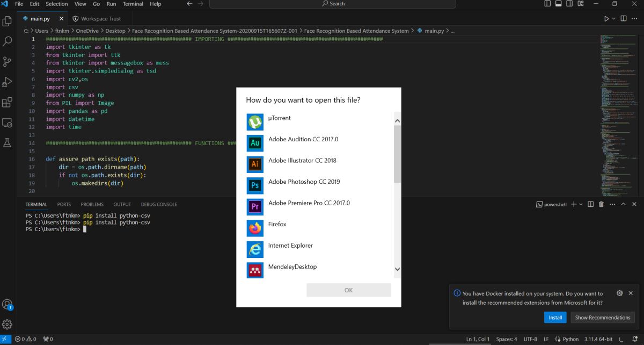Image resolution: width=644 pixels, height=345 pixels.
Task: Open the Accounts menu icon
Action: pyautogui.click(x=8, y=305)
